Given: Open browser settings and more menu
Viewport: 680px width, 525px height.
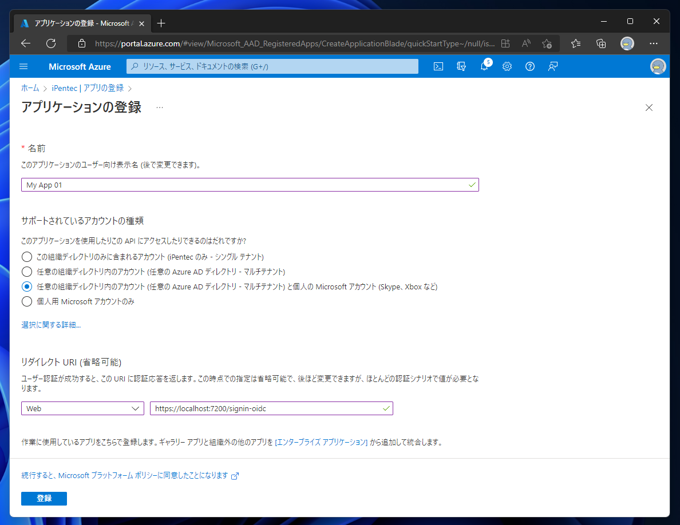Looking at the screenshot, I should click(x=654, y=43).
